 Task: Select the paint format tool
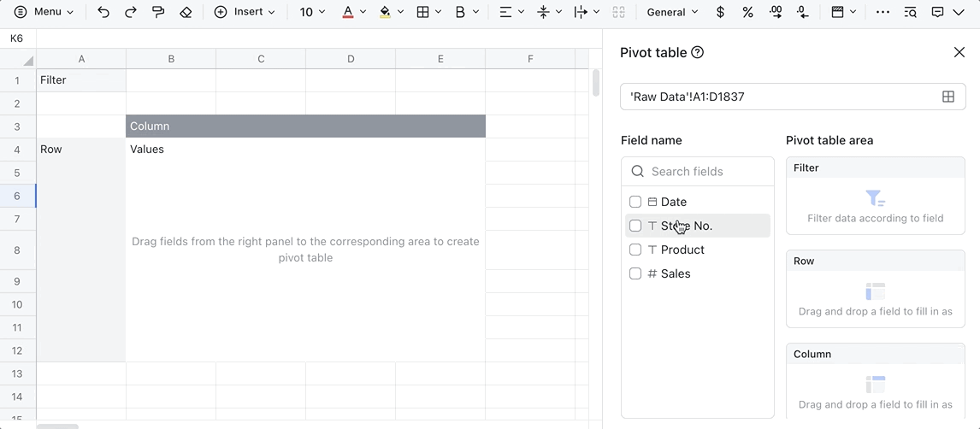pos(158,12)
